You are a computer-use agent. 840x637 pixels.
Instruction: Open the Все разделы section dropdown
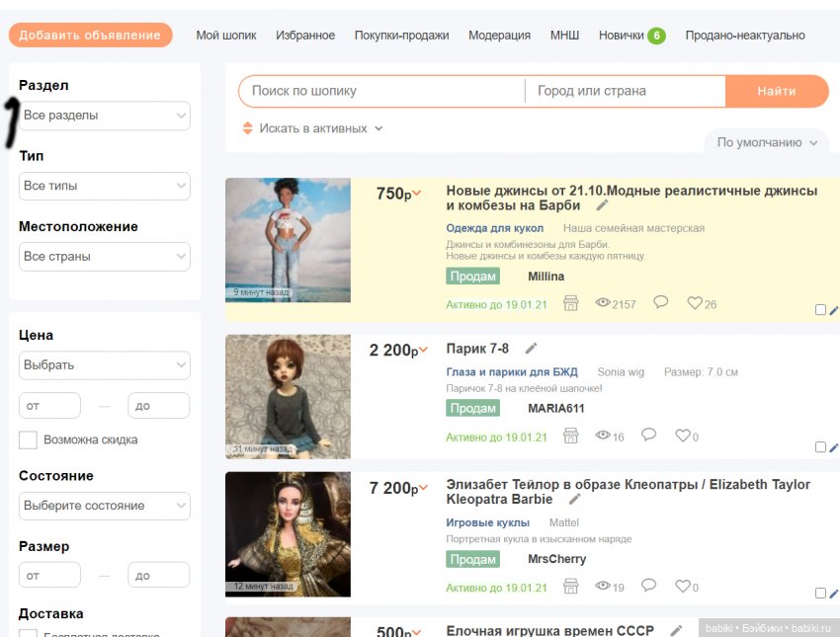pos(104,116)
